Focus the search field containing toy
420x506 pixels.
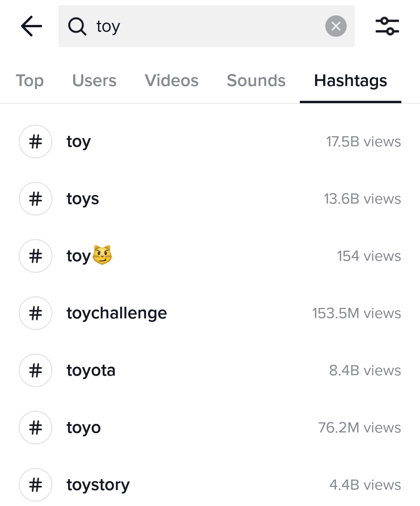point(210,26)
